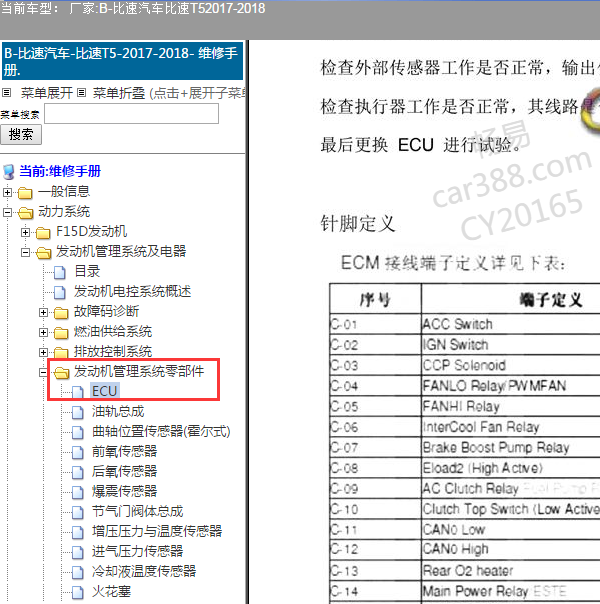Click the page icon for 目录

(59, 272)
